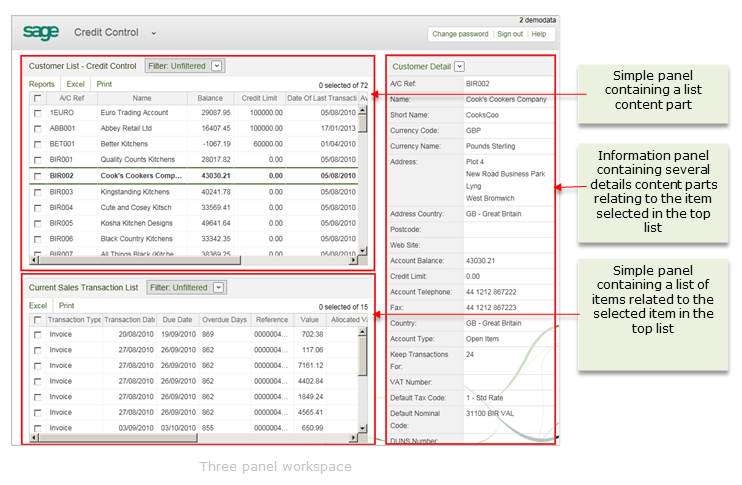Select the Kosha Kitchen Designs customer

136,223
